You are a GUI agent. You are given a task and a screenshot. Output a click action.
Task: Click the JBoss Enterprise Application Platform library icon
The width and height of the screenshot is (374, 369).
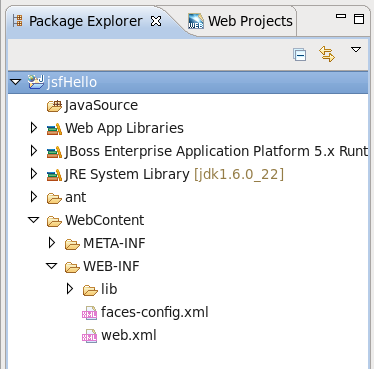pos(54,152)
